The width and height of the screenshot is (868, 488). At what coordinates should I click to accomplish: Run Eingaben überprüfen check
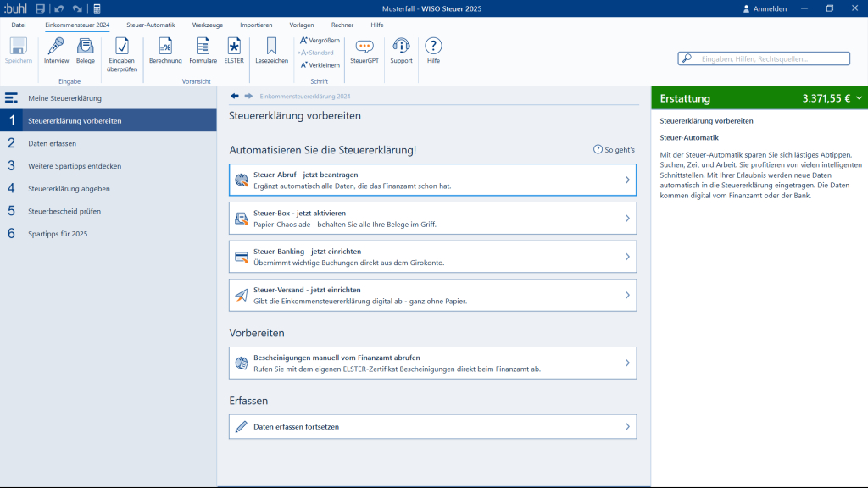(x=122, y=52)
